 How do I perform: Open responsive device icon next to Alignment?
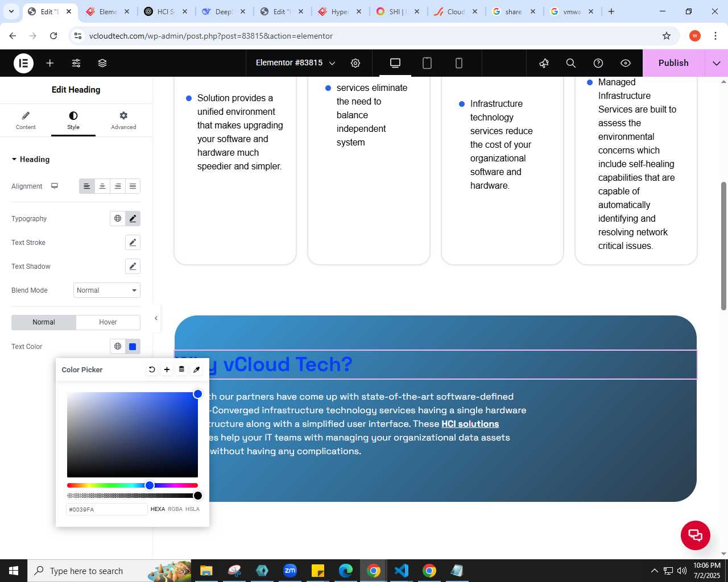tap(55, 186)
